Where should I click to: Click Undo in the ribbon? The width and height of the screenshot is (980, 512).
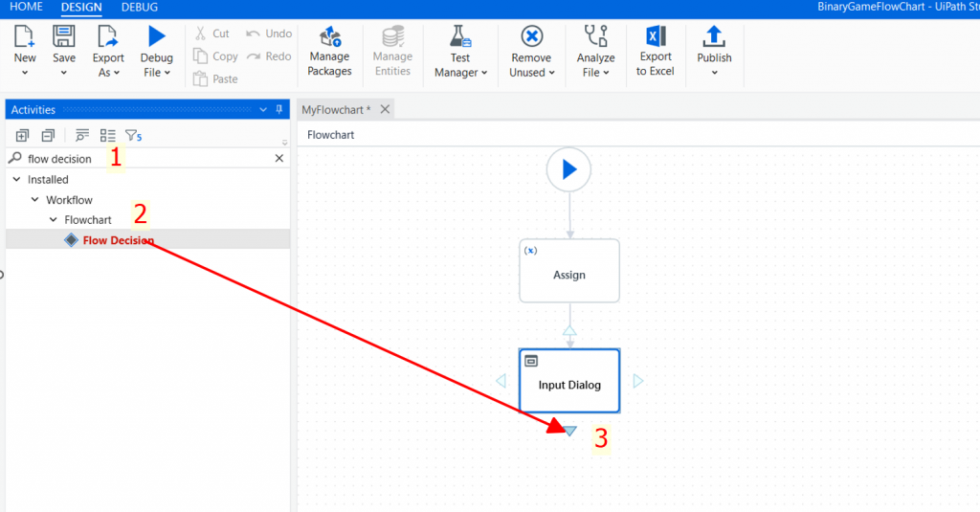(269, 33)
